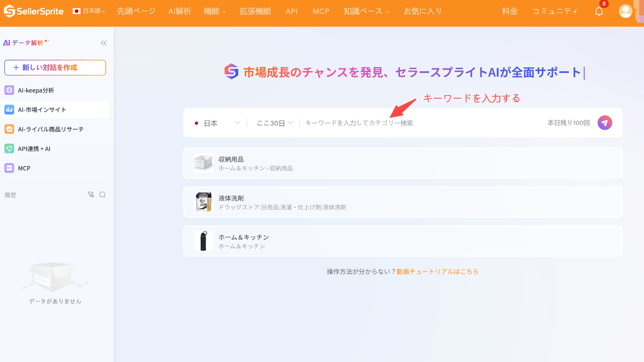Open the 動画チュートリアルはこちら link
This screenshot has height=362, width=644.
click(x=437, y=272)
